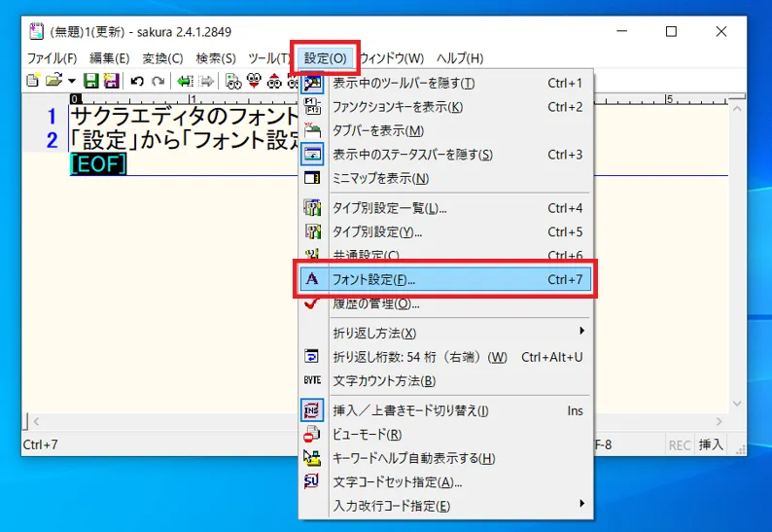Open the 編集(E) menu

pos(109,58)
